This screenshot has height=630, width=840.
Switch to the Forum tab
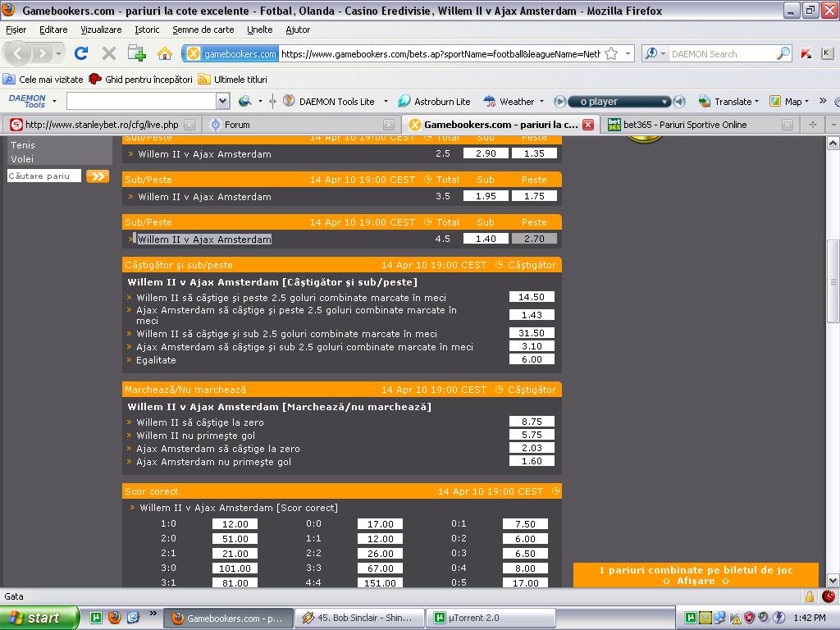[x=302, y=125]
